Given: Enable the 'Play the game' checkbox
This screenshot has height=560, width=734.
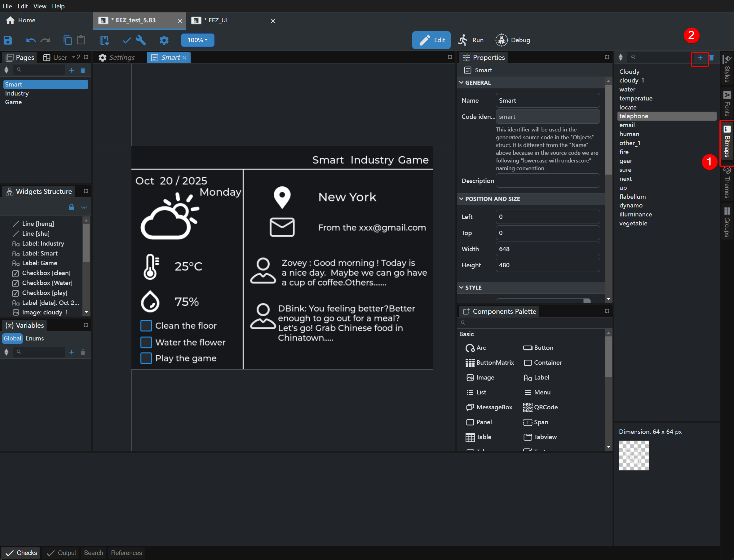Looking at the screenshot, I should click(x=146, y=358).
